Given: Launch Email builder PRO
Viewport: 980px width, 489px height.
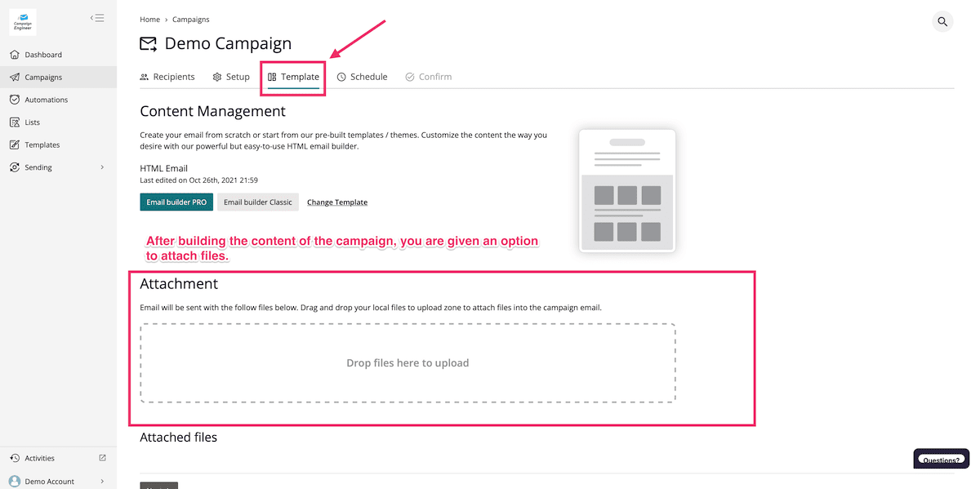Looking at the screenshot, I should pyautogui.click(x=176, y=202).
